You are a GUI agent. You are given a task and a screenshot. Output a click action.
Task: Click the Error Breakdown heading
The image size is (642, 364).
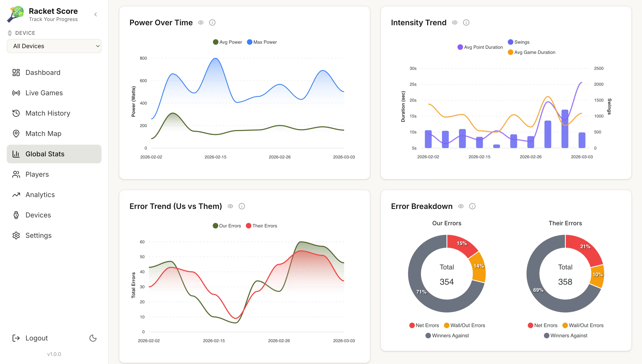coord(422,207)
